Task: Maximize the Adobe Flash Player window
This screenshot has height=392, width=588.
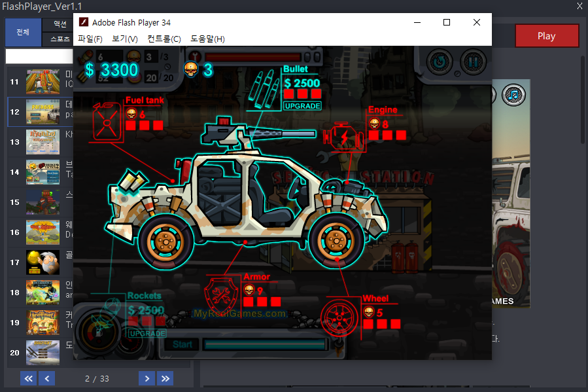Action: coord(447,22)
